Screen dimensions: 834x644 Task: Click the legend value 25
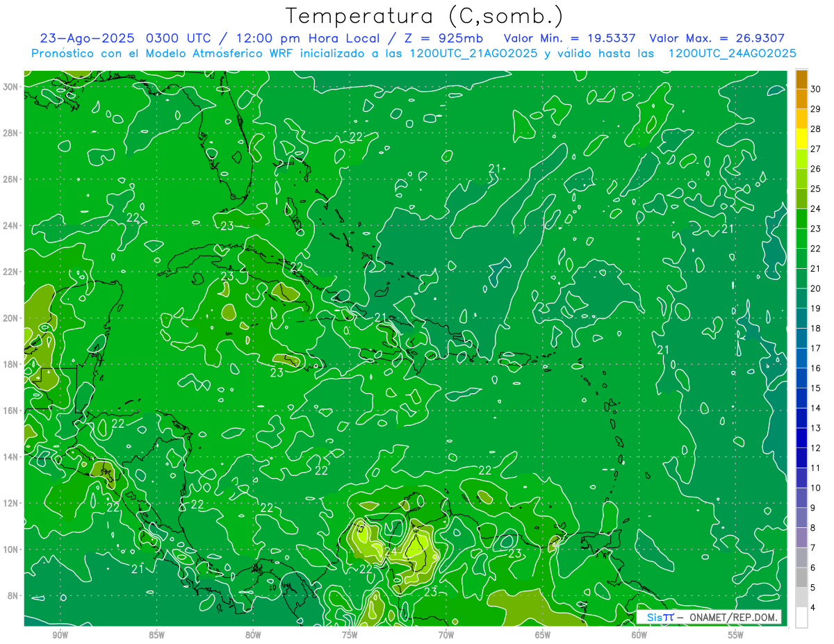815,189
